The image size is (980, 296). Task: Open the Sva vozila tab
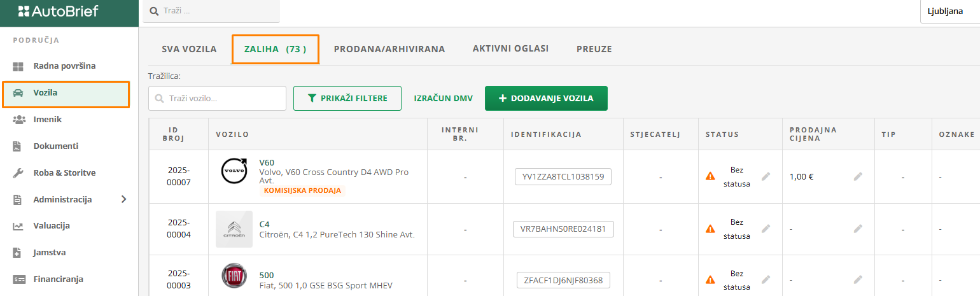pos(189,49)
